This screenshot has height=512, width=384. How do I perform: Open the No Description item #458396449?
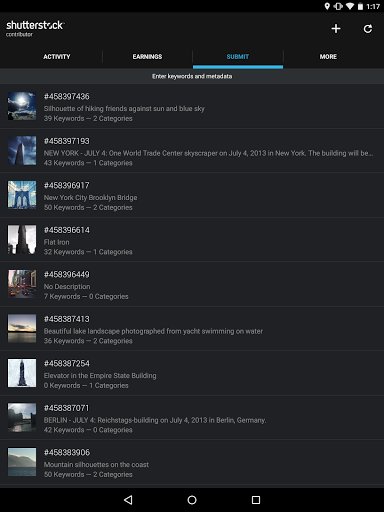pos(192,284)
